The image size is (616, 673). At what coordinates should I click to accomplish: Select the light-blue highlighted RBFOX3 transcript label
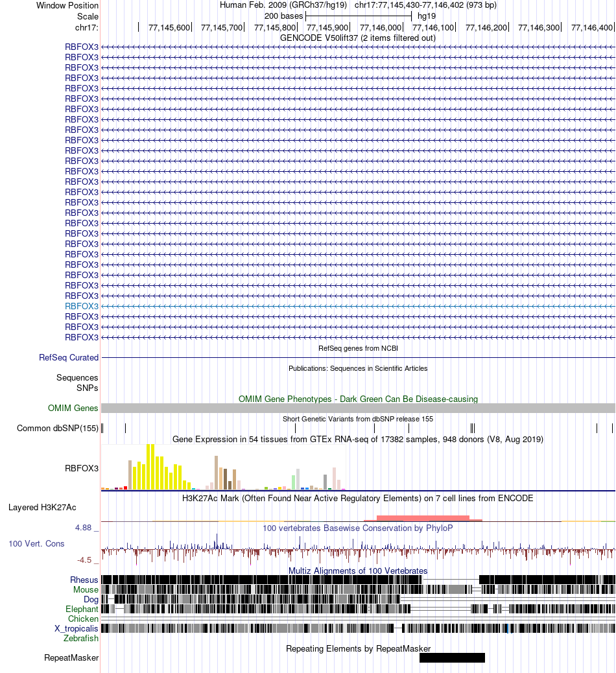[82, 306]
